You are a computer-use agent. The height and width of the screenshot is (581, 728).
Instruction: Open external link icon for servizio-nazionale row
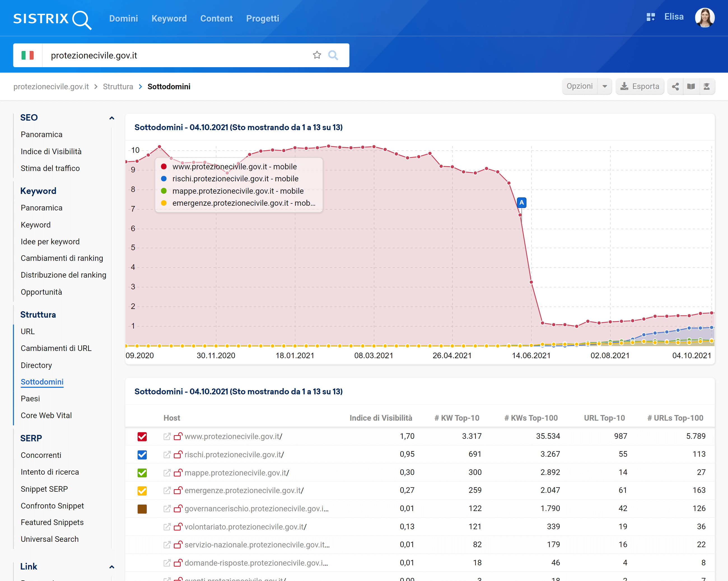pos(167,545)
